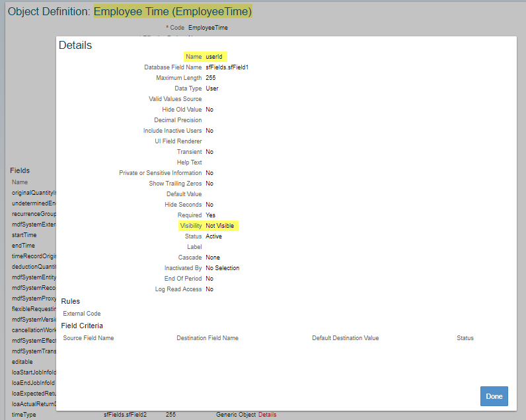Click the Details dialog title
The width and height of the screenshot is (526, 420).
pyautogui.click(x=75, y=46)
